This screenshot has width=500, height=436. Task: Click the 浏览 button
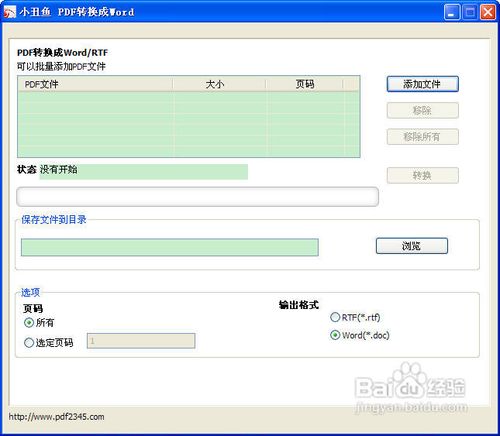[412, 246]
